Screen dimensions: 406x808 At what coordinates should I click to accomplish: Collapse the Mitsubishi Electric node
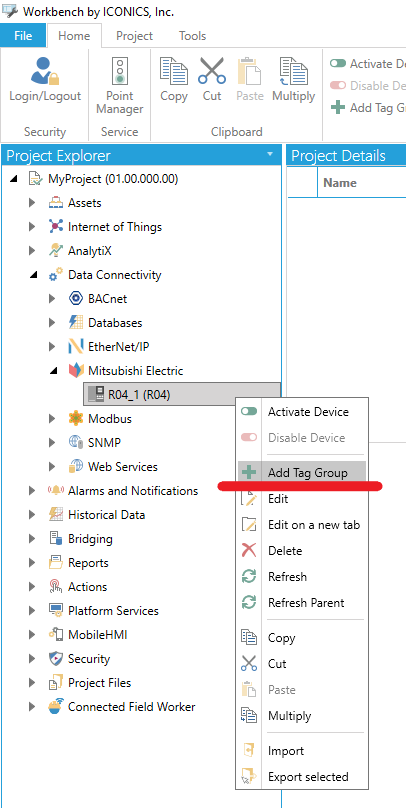(53, 372)
